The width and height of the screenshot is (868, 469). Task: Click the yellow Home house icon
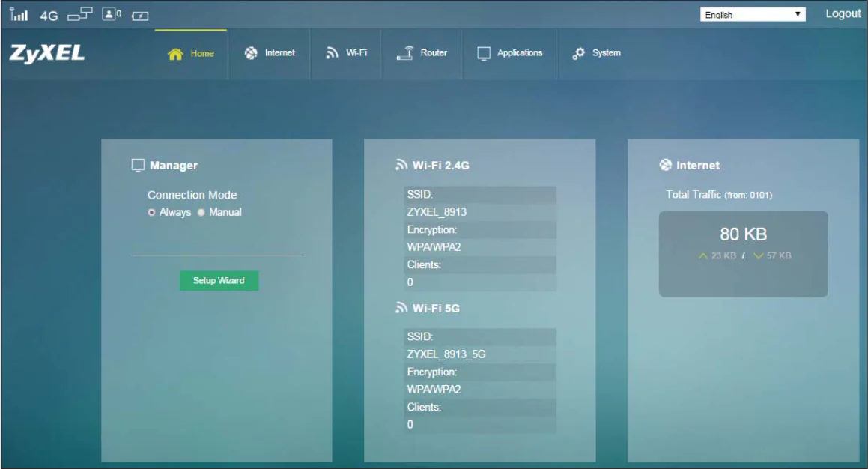pyautogui.click(x=175, y=54)
